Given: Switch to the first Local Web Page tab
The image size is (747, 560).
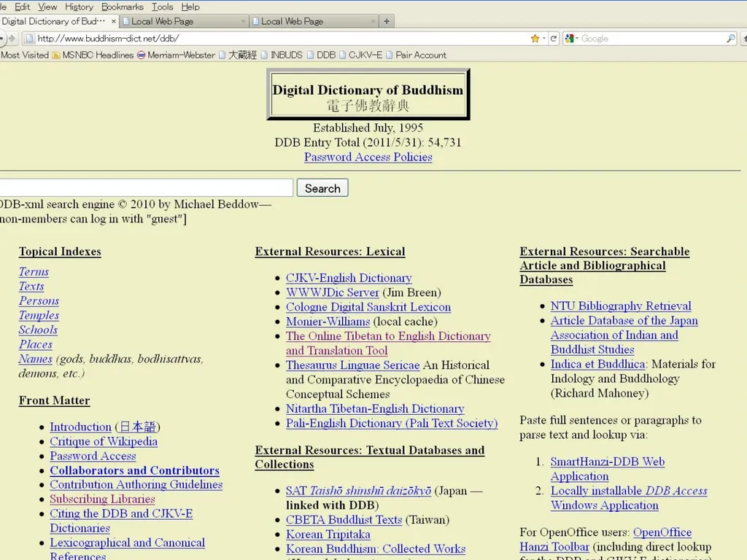Looking at the screenshot, I should (184, 21).
